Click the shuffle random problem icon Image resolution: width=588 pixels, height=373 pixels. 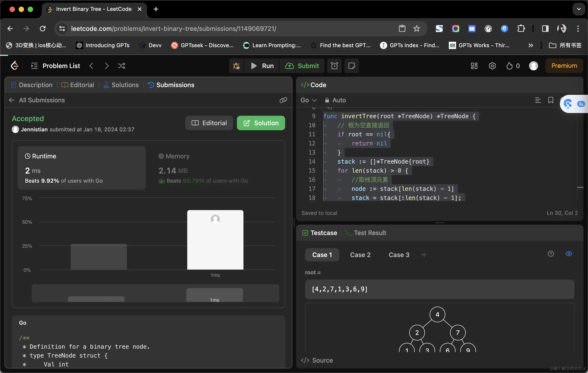click(x=121, y=66)
